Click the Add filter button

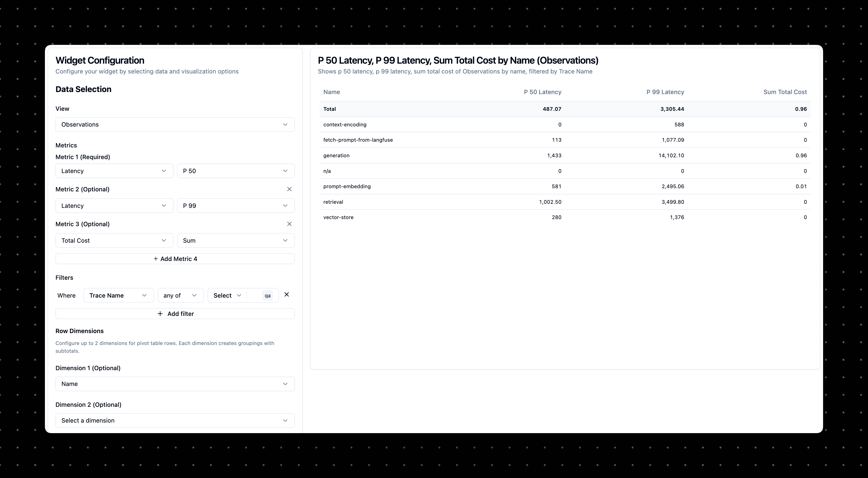click(x=175, y=313)
